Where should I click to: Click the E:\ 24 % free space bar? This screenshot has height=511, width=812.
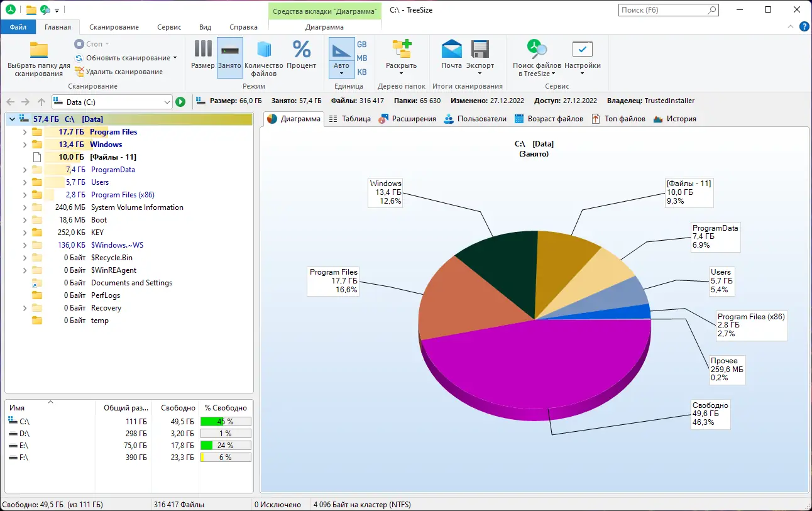(226, 445)
